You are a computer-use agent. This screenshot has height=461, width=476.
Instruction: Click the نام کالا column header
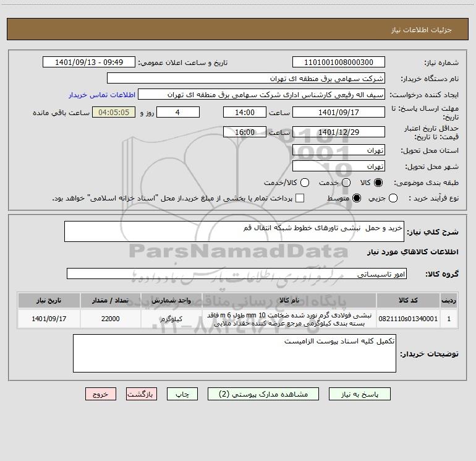289,301
